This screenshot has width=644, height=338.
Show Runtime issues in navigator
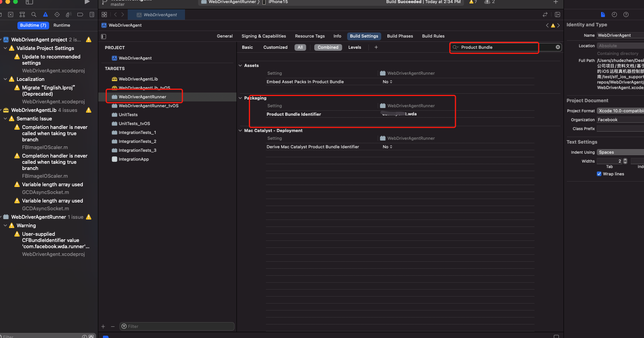tap(62, 25)
